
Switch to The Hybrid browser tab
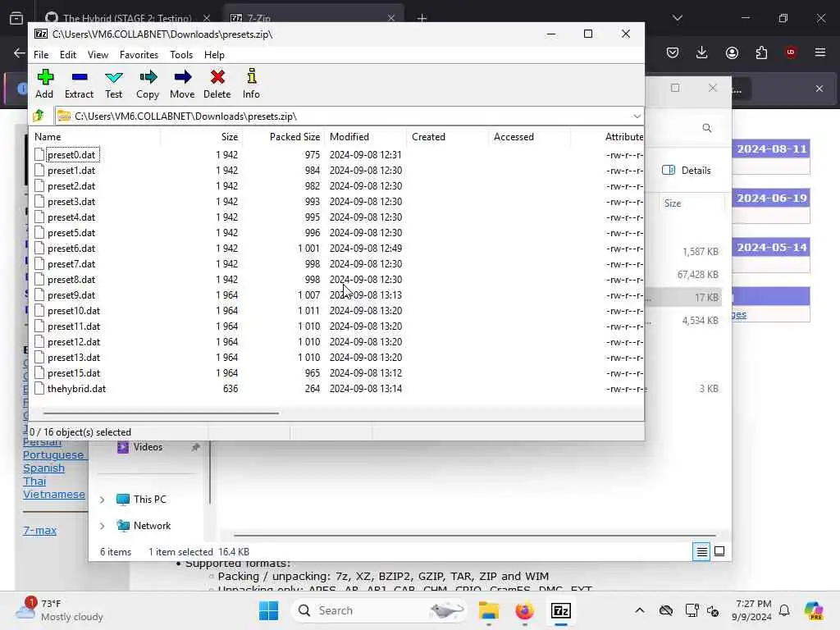[x=126, y=18]
